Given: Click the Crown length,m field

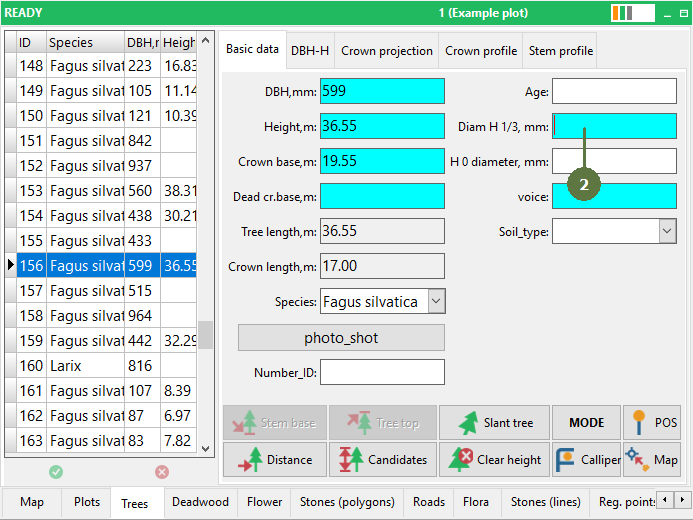Looking at the screenshot, I should tap(382, 266).
